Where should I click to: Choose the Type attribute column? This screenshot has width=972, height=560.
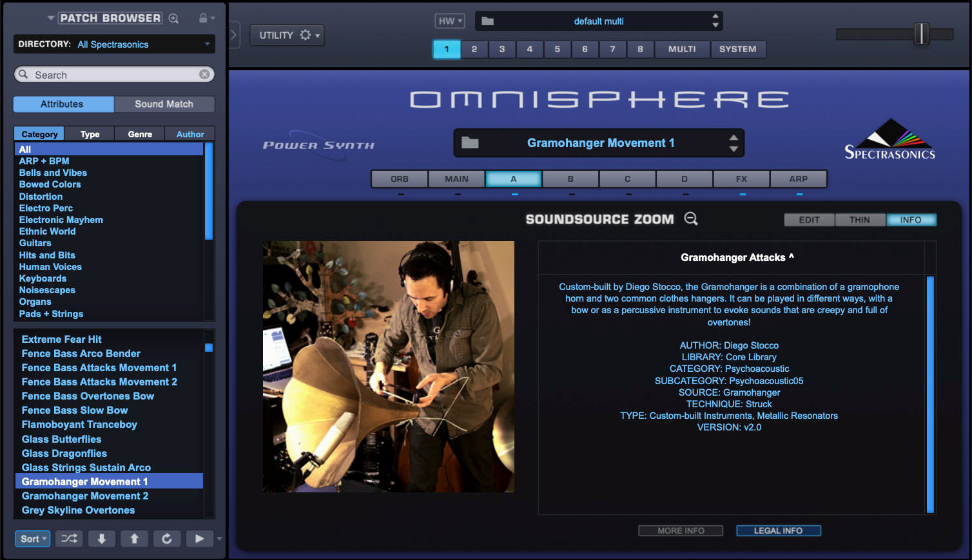pos(90,134)
